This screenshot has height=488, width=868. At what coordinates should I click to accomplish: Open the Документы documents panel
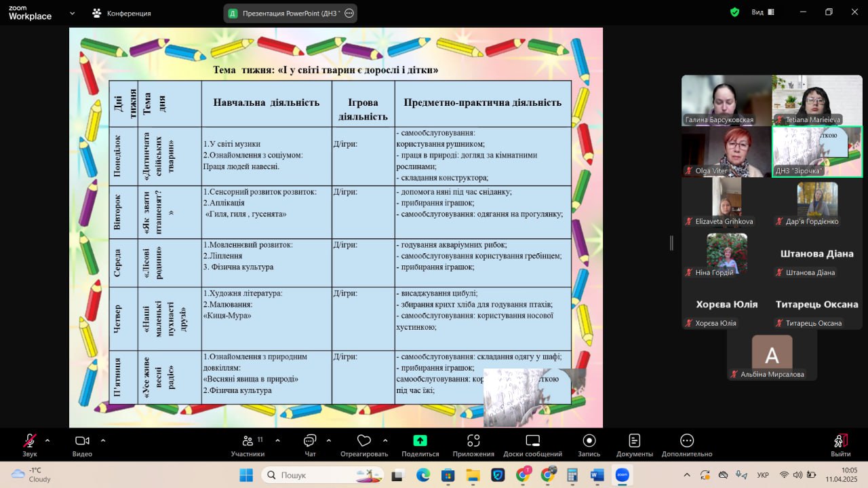[x=635, y=444]
